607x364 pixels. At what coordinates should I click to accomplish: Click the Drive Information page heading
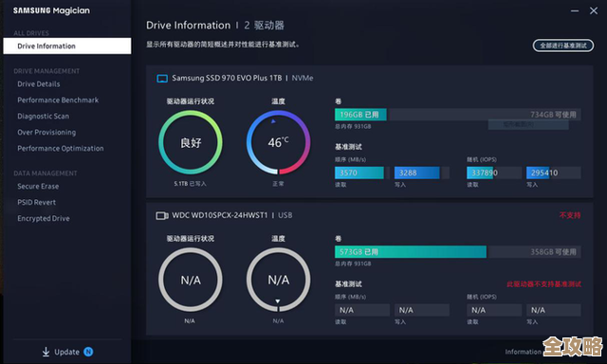tap(188, 26)
